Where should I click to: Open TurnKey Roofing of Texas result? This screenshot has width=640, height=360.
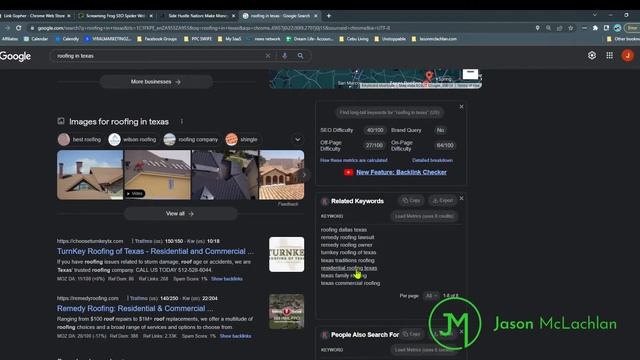point(155,251)
